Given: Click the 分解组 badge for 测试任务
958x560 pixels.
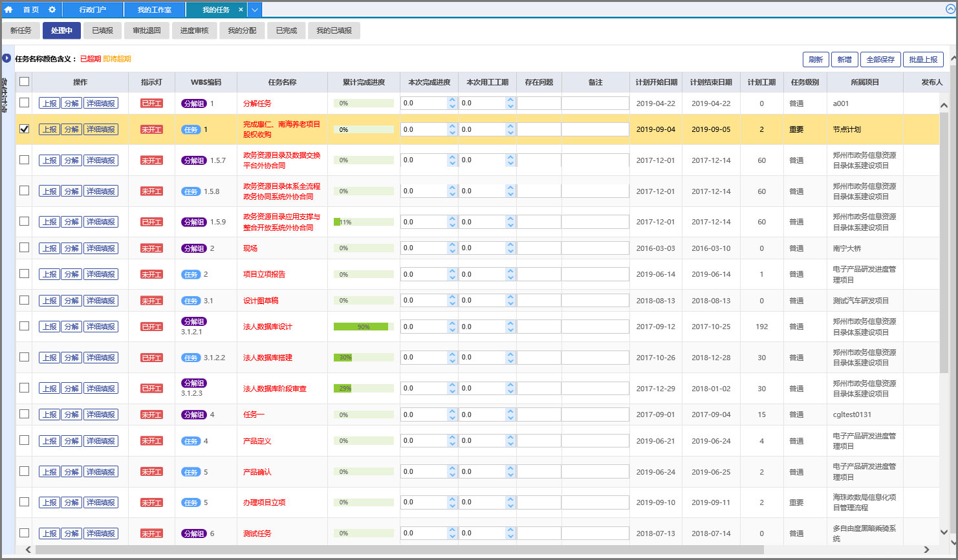Looking at the screenshot, I should [194, 533].
